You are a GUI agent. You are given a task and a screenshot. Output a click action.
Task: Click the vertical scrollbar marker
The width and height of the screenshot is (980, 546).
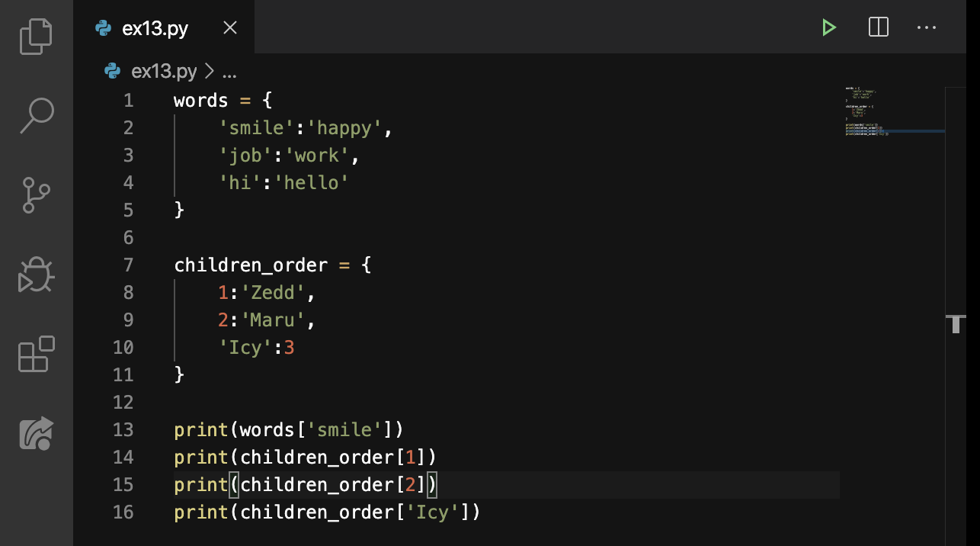[956, 323]
